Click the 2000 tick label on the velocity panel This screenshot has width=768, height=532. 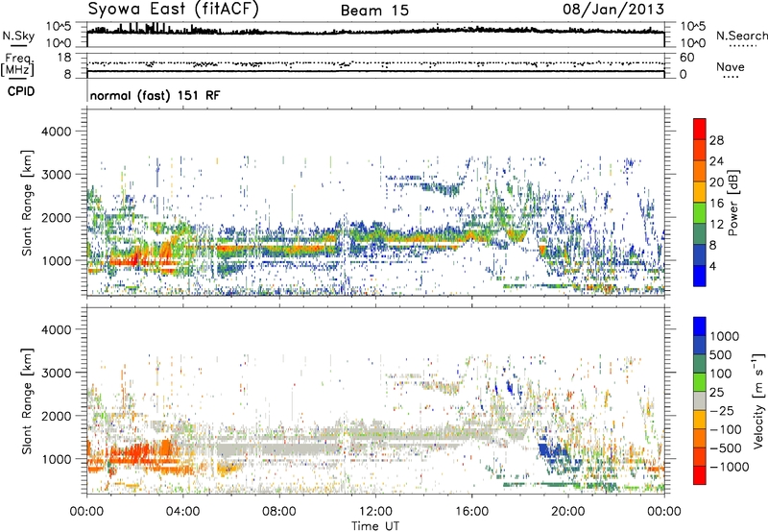tap(57, 416)
